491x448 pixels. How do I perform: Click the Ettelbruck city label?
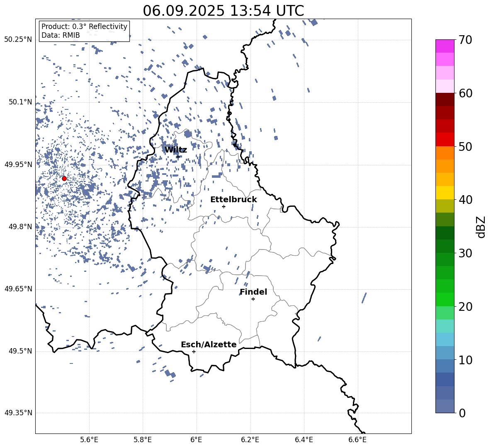233,200
